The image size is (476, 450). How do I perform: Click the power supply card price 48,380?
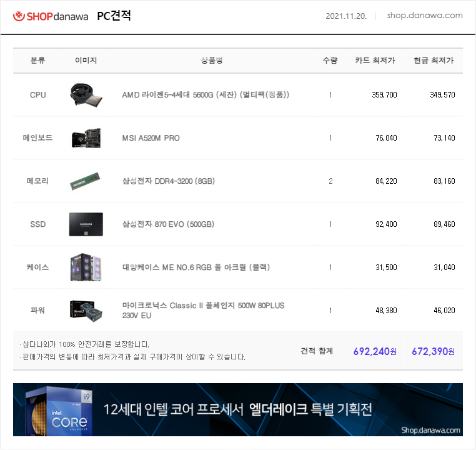click(x=386, y=311)
